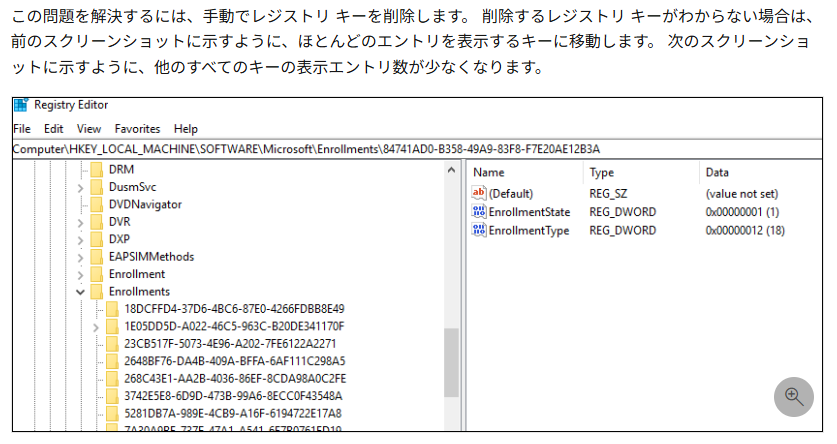
Task: Select the DXP folder icon
Action: click(x=97, y=239)
